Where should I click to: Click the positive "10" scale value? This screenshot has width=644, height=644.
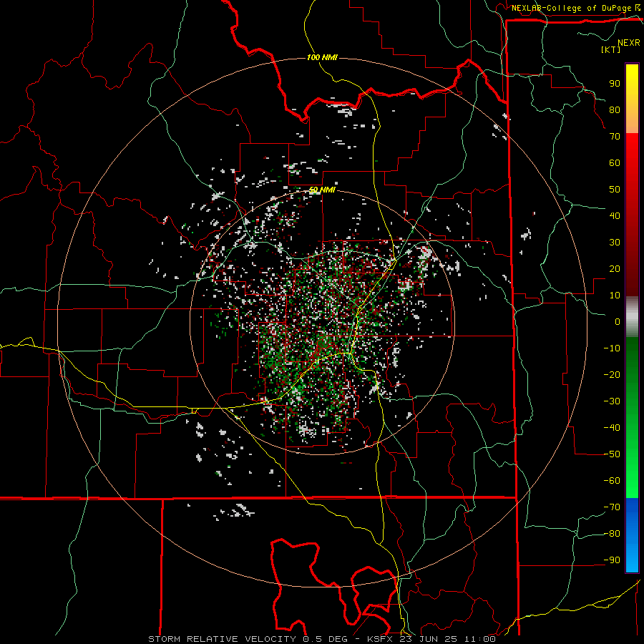(615, 296)
